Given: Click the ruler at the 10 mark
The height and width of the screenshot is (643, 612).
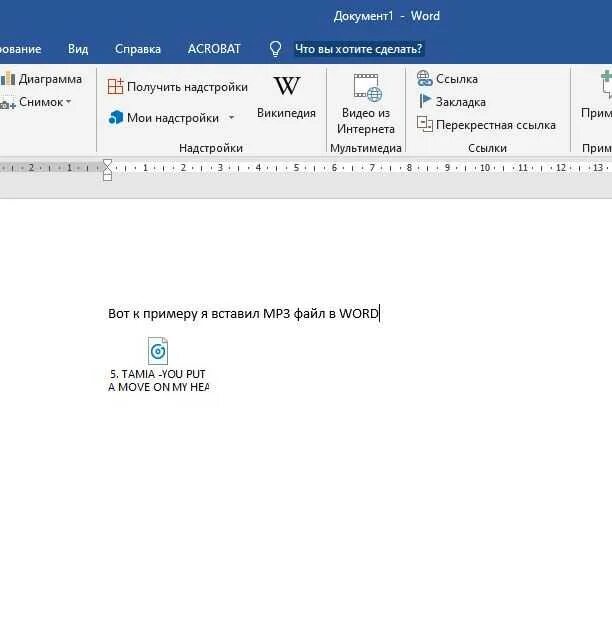Looking at the screenshot, I should (485, 168).
